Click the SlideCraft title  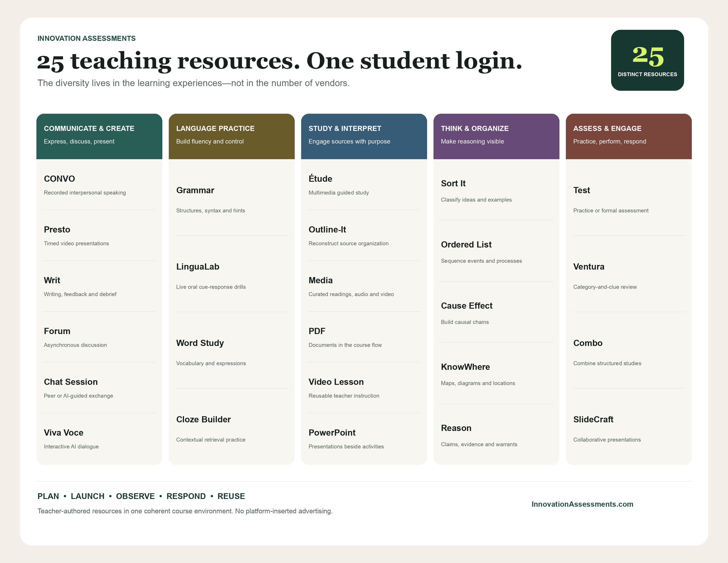593,419
